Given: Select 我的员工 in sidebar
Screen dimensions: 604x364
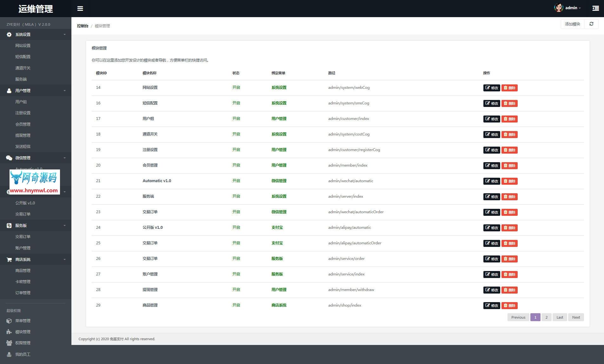Looking at the screenshot, I should pyautogui.click(x=23, y=354).
